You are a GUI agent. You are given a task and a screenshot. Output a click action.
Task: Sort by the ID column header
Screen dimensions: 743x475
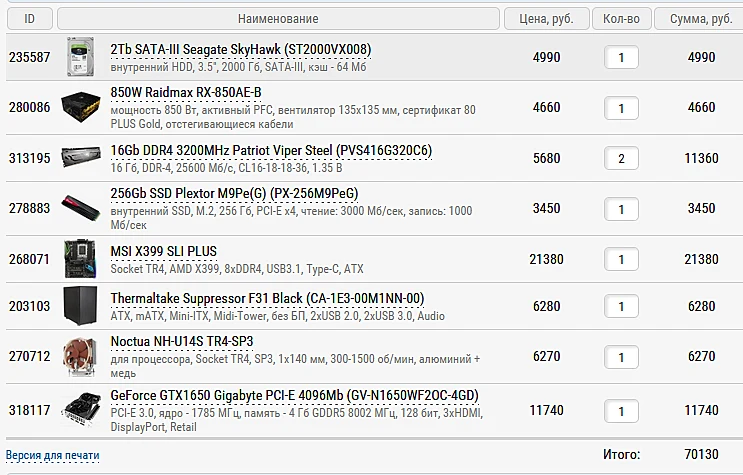pos(29,19)
